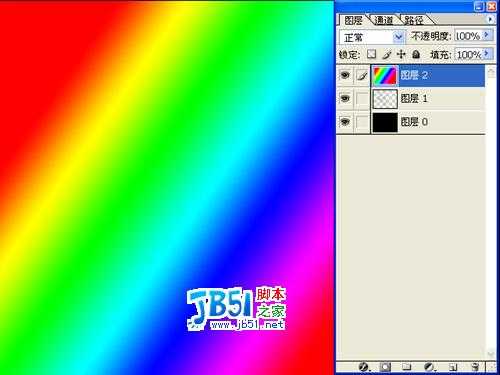Screen dimensions: 500x375
Task: Switch to the 路径 tab
Action: (x=414, y=21)
